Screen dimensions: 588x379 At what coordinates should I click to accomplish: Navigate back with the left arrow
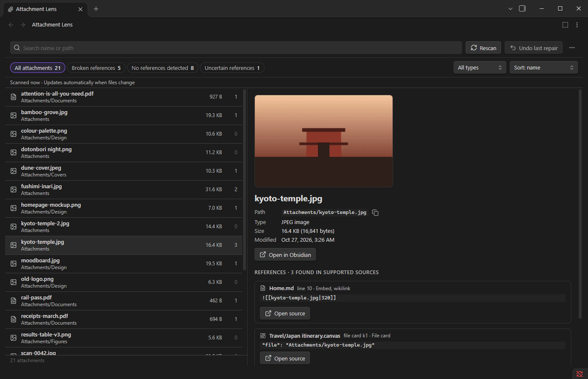[x=11, y=25]
